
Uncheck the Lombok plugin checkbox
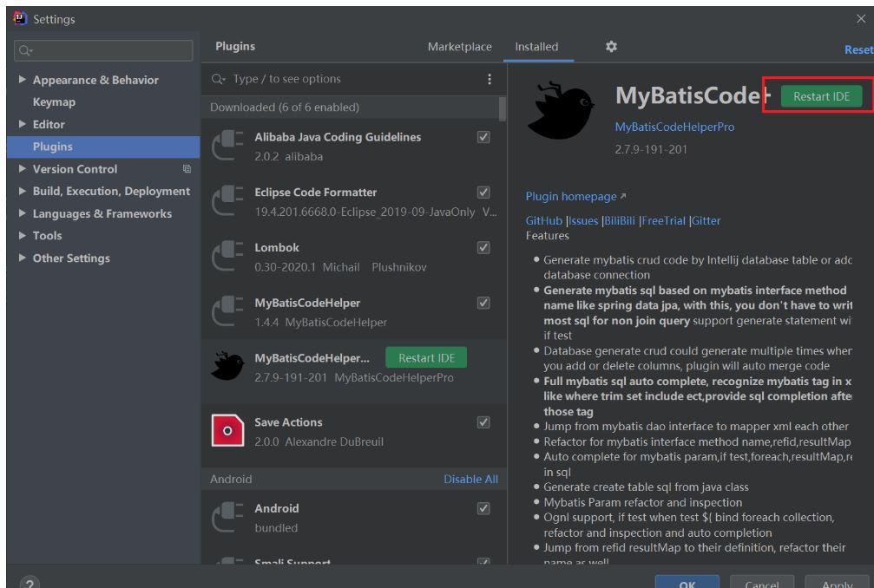483,247
